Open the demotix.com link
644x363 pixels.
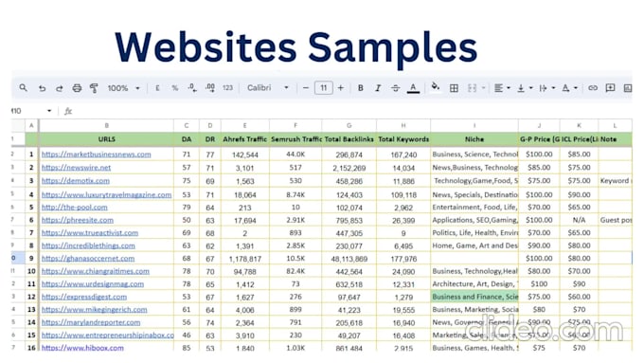point(76,180)
